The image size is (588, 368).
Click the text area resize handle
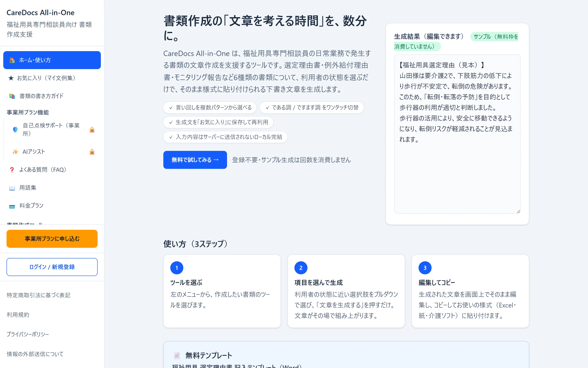(518, 212)
